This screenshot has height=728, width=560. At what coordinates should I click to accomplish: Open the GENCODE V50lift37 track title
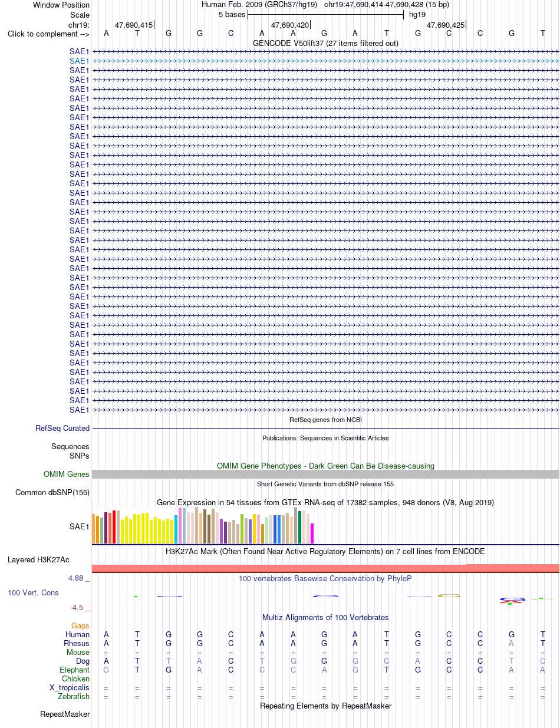(x=325, y=43)
